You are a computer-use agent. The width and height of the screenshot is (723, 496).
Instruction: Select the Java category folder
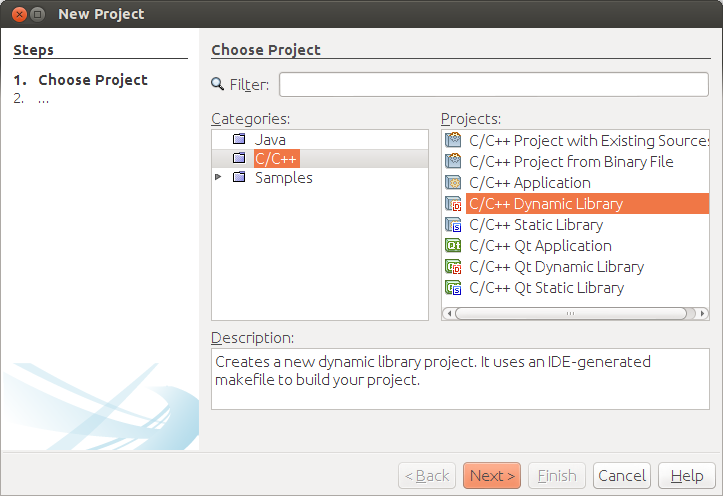[239, 140]
